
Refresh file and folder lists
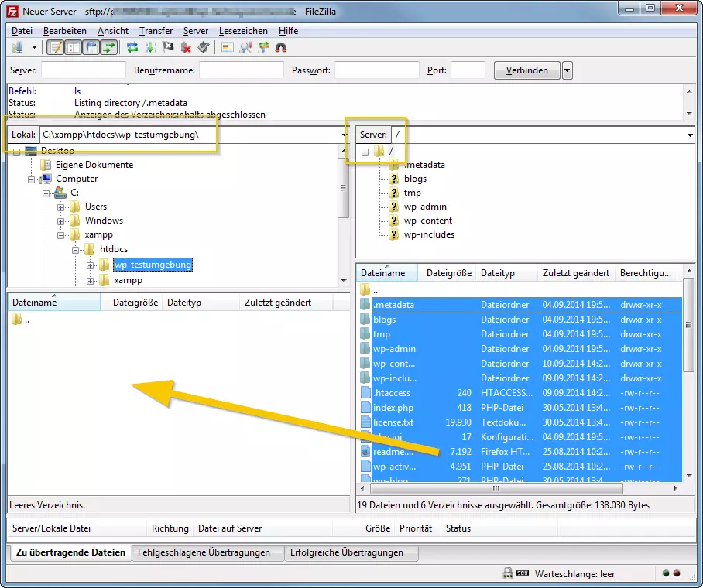pos(132,47)
